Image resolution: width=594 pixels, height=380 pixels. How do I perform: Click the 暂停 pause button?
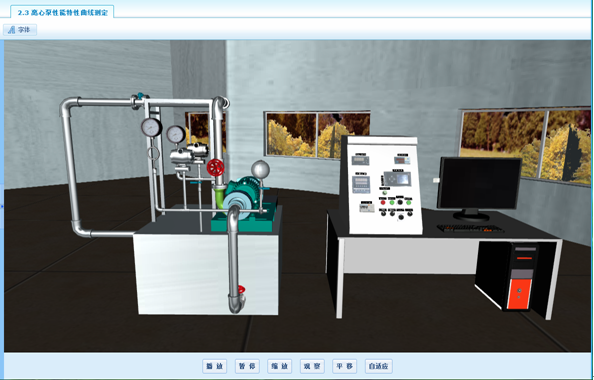247,366
